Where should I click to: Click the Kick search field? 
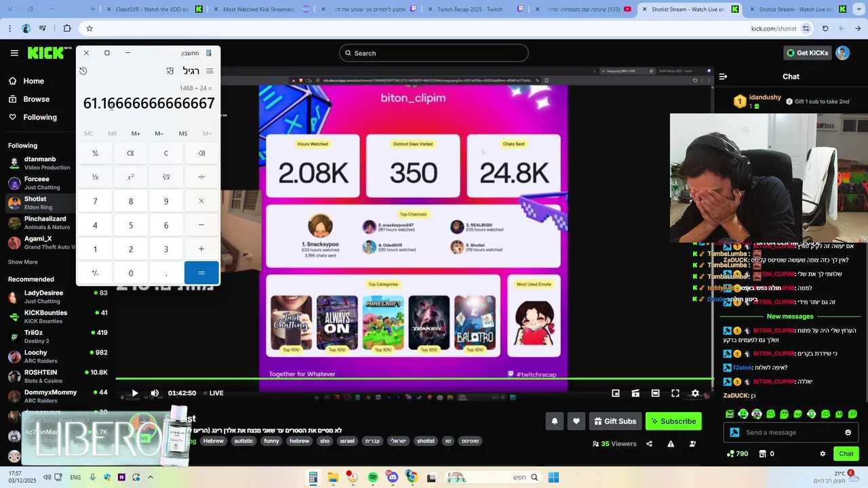434,53
